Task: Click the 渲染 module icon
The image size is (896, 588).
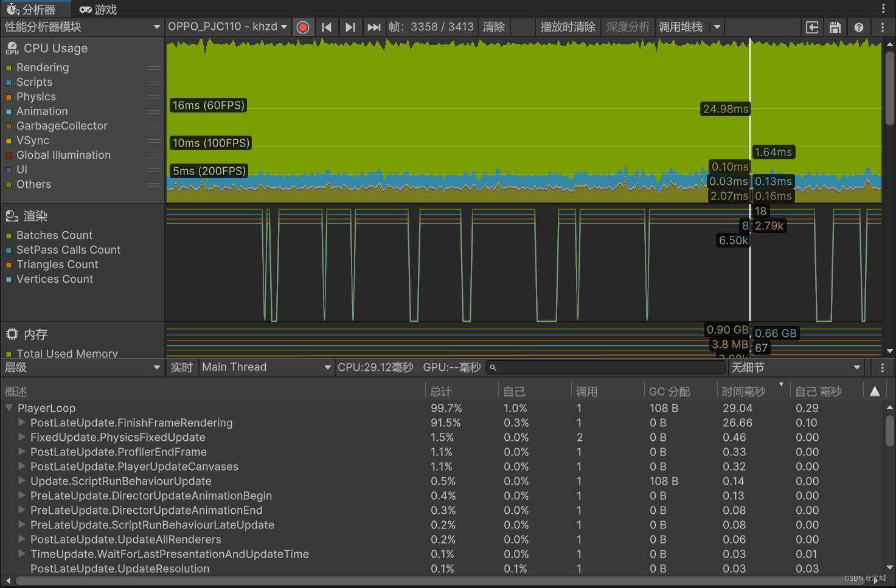Action: (x=12, y=216)
